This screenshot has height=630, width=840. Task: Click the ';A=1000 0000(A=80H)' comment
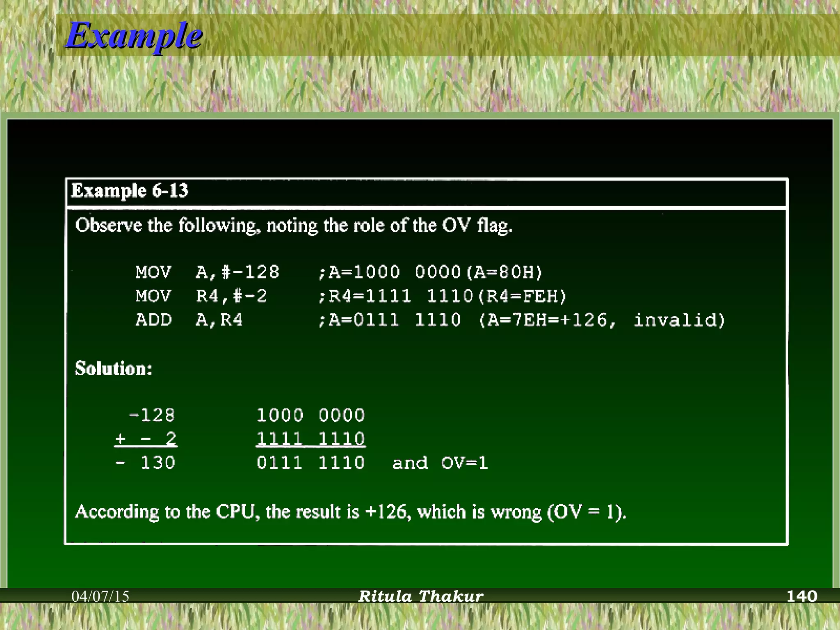(430, 272)
